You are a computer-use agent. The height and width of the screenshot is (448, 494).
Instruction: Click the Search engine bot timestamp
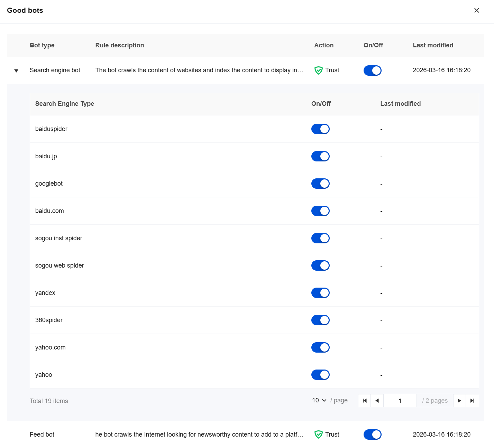(442, 70)
